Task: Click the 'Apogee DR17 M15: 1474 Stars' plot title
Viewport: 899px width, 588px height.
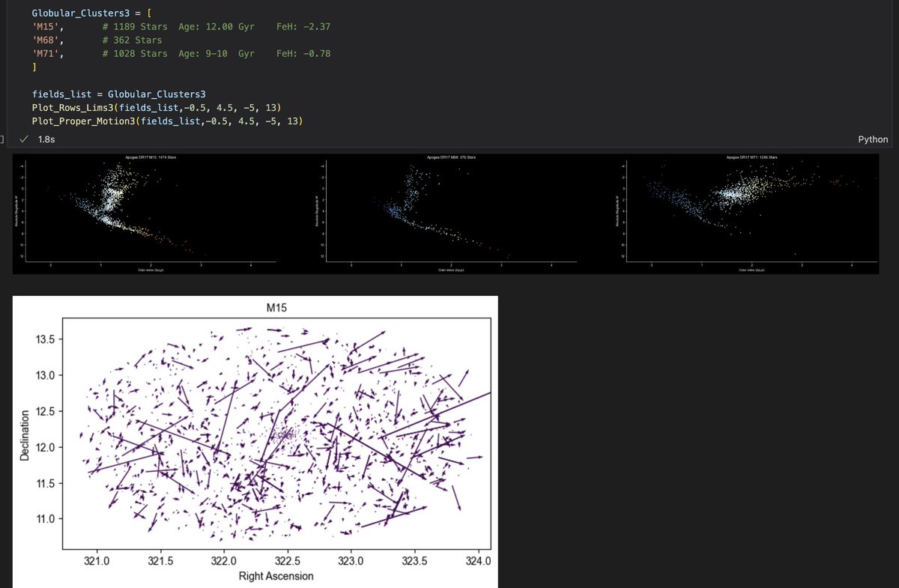Action: coord(151,157)
